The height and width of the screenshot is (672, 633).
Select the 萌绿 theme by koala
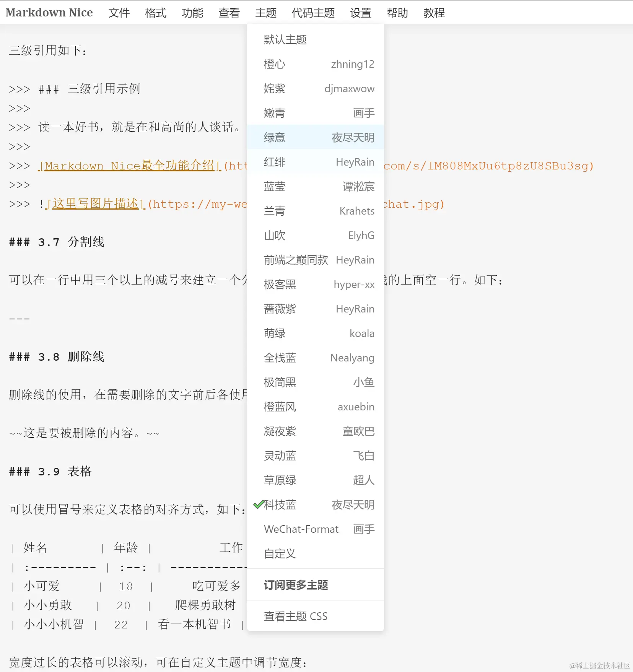pyautogui.click(x=316, y=333)
